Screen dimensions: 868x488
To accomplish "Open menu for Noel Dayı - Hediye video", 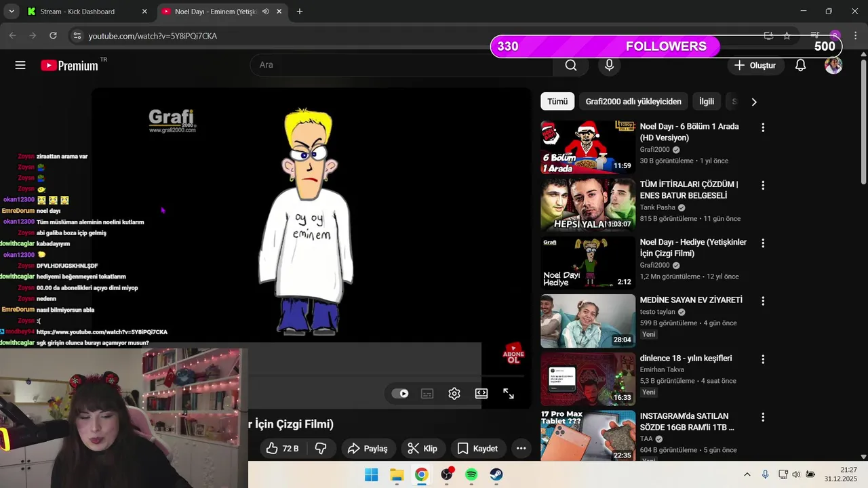I will click(x=763, y=243).
